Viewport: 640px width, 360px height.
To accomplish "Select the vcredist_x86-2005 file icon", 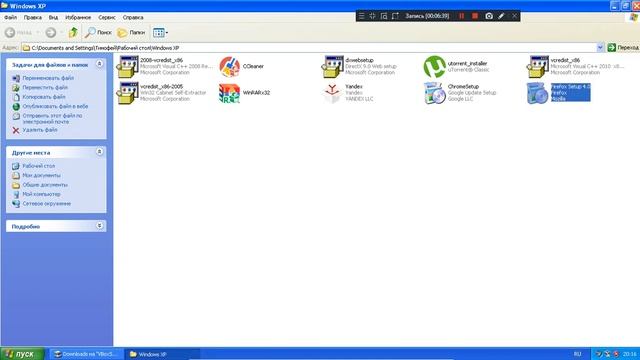I will click(128, 93).
